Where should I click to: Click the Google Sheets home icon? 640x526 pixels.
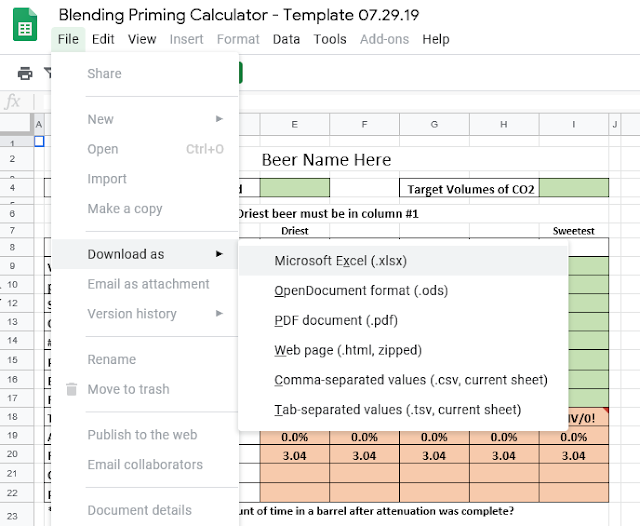pyautogui.click(x=25, y=24)
